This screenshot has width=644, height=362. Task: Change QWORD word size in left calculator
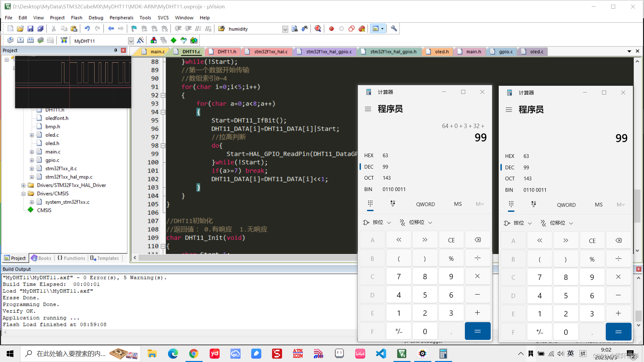click(x=425, y=204)
